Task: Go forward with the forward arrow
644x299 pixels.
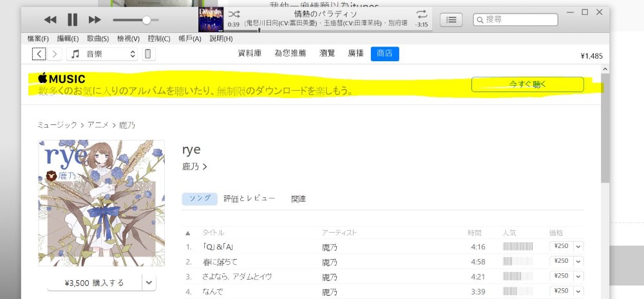Action: pyautogui.click(x=55, y=53)
